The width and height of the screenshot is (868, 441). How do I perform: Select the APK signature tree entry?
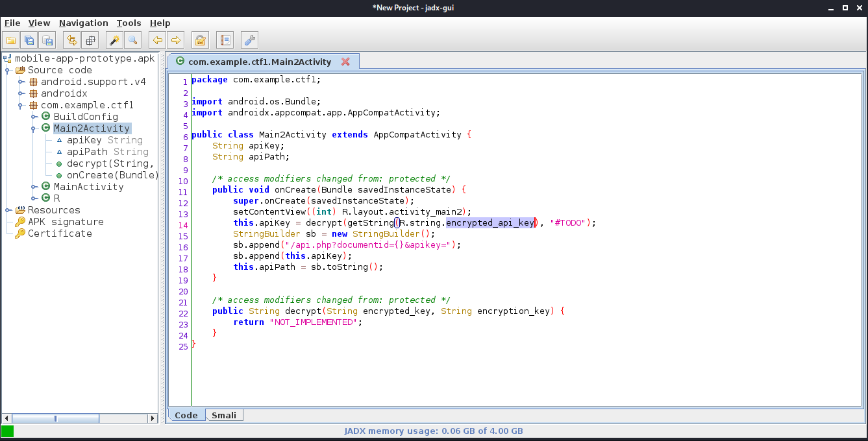(65, 222)
